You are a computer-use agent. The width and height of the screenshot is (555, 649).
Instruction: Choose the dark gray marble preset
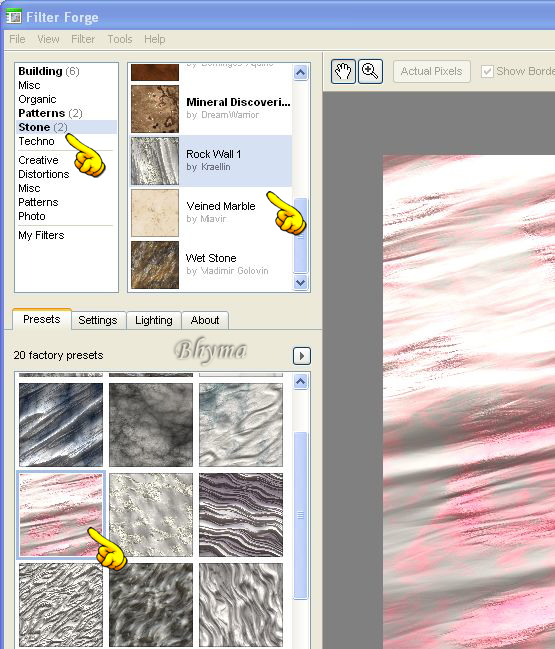[151, 425]
